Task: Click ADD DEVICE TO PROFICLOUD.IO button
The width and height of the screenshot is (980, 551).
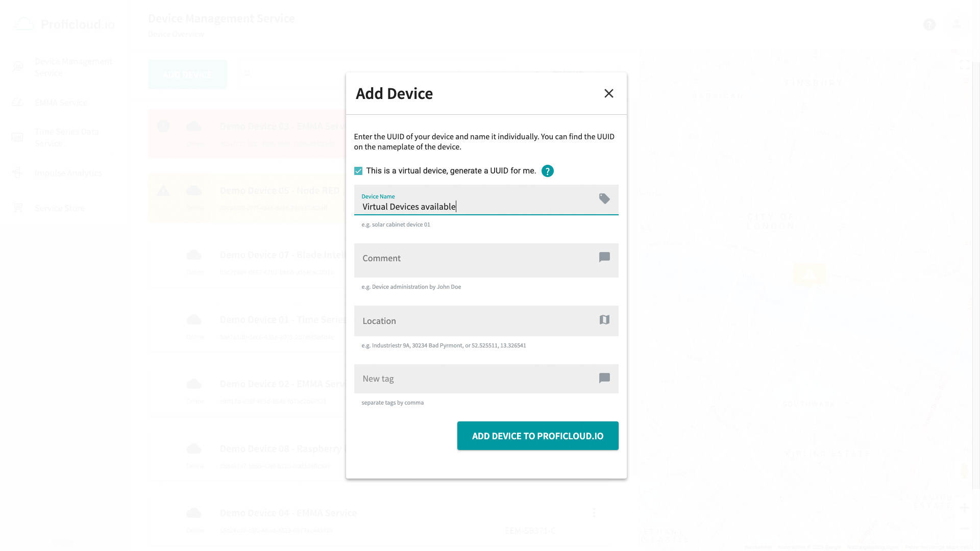Action: pos(538,436)
